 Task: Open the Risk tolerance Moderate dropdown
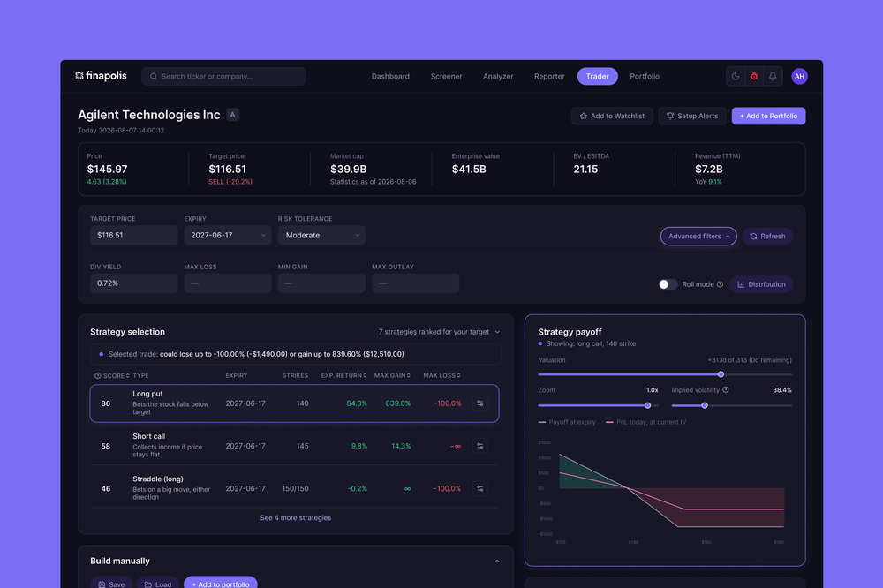[321, 236]
